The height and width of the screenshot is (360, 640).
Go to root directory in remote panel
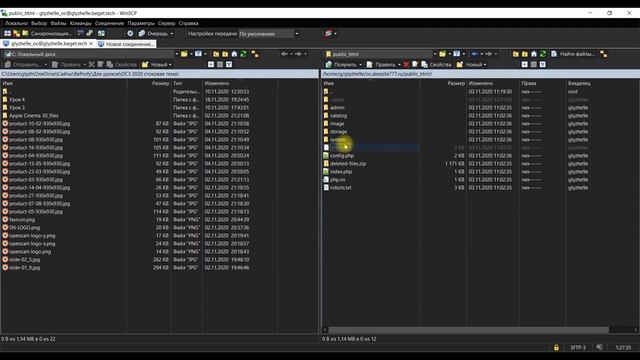(x=524, y=54)
